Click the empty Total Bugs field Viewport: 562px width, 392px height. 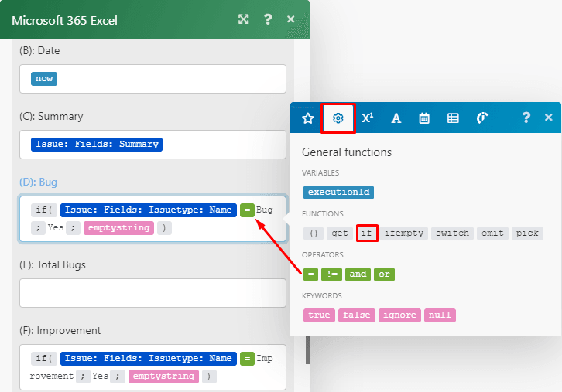[x=152, y=293]
